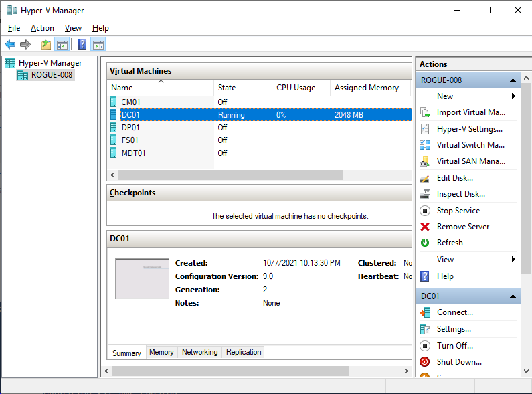Click the red X Remove Server icon

coord(425,227)
